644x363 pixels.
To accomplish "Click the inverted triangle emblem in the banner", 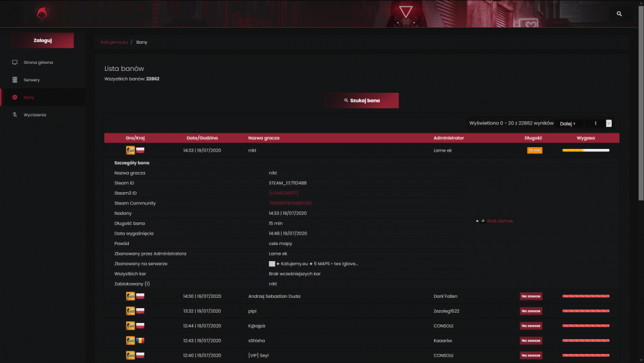I will click(406, 12).
